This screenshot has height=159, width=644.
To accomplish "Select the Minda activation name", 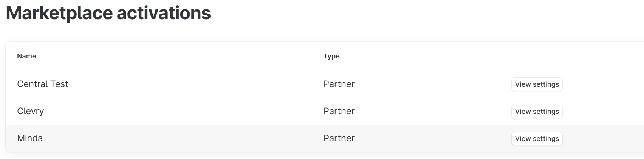I will click(x=30, y=138).
